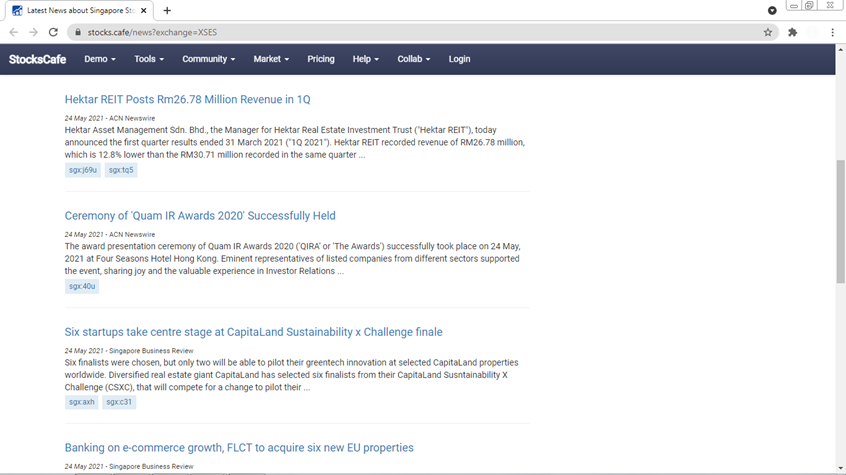Open a new browser tab

pos(167,10)
